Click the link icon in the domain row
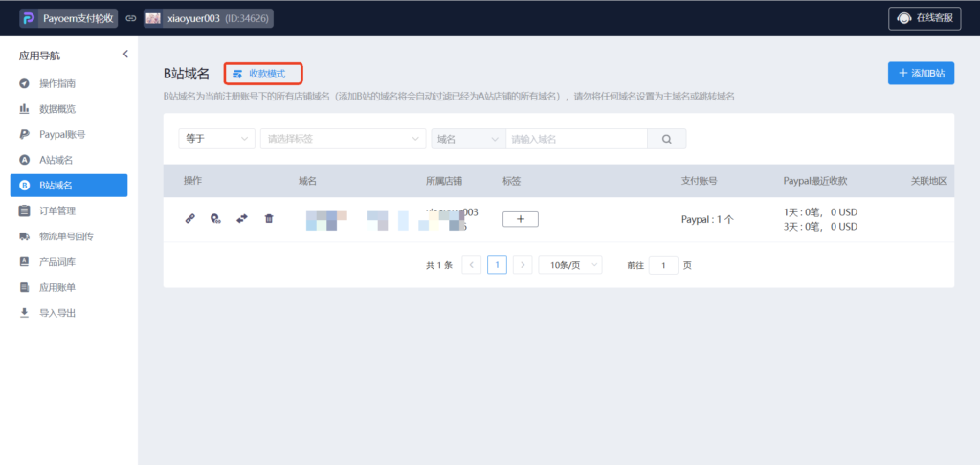This screenshot has width=980, height=465. click(189, 219)
